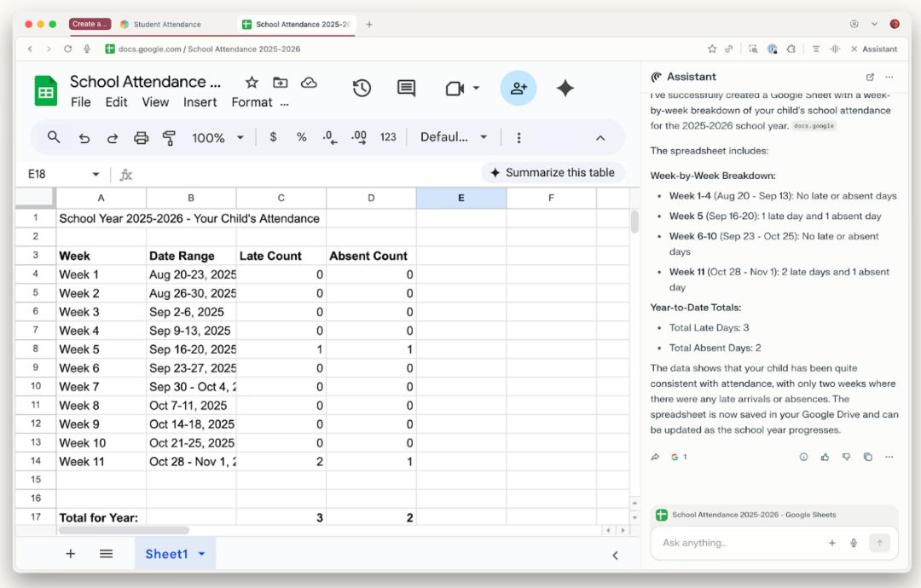Click the paint format roller icon

point(169,137)
